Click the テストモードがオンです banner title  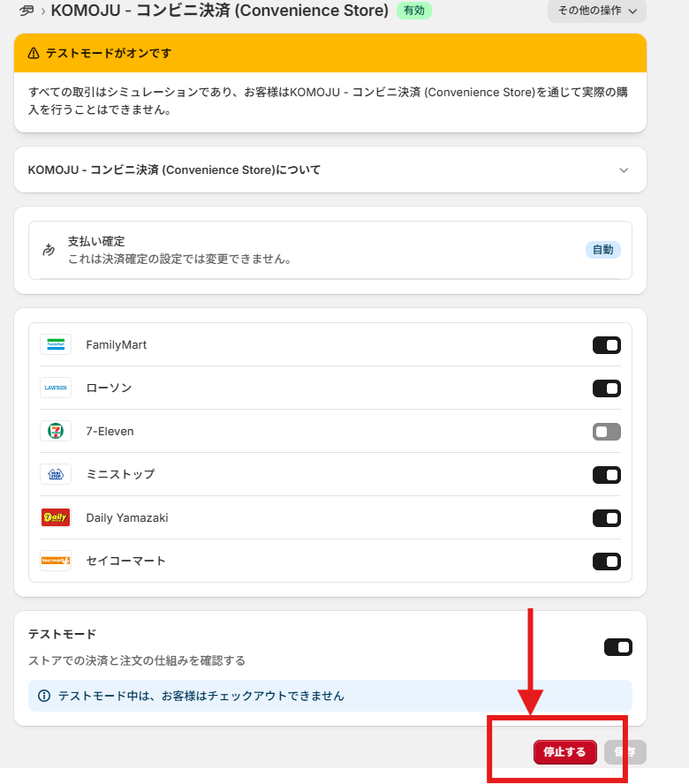[x=109, y=53]
